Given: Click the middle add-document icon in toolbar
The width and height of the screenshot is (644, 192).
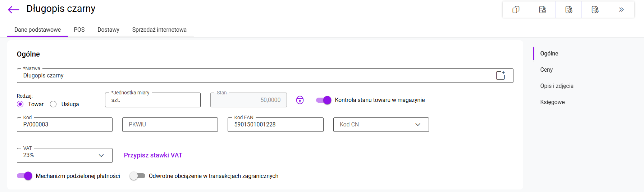Looking at the screenshot, I should click(568, 10).
